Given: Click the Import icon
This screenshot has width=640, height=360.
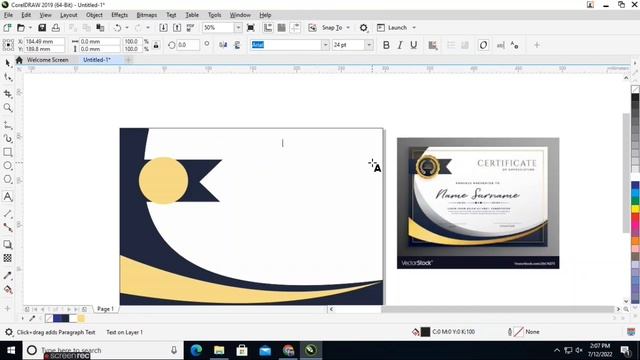Looking at the screenshot, I should tap(163, 28).
